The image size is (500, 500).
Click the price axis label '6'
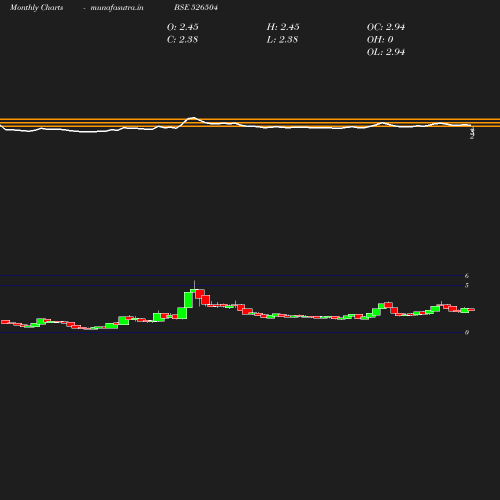467,276
